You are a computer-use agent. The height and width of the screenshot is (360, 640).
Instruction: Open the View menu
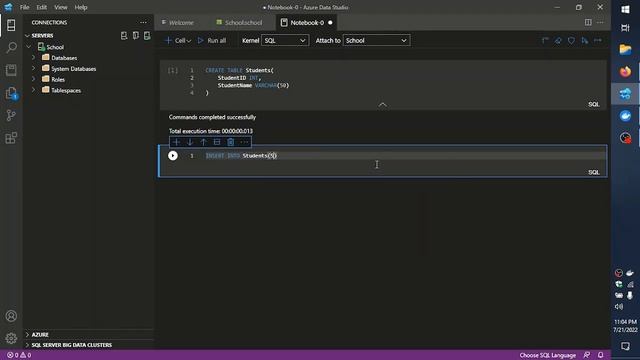tap(61, 7)
